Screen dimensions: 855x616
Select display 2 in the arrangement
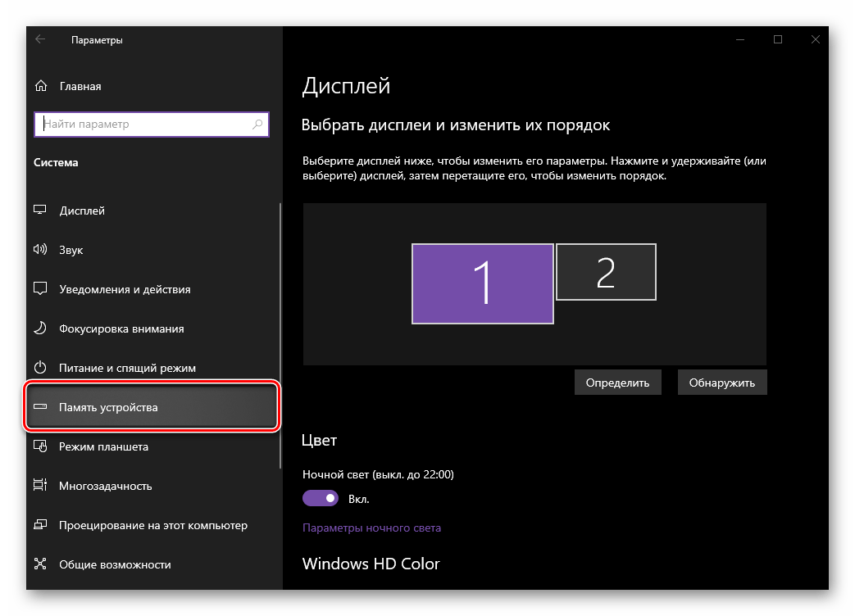tap(606, 272)
